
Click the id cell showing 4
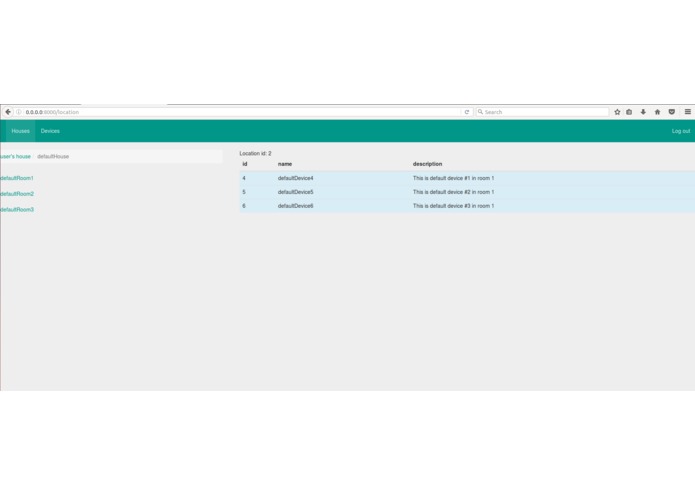point(244,178)
